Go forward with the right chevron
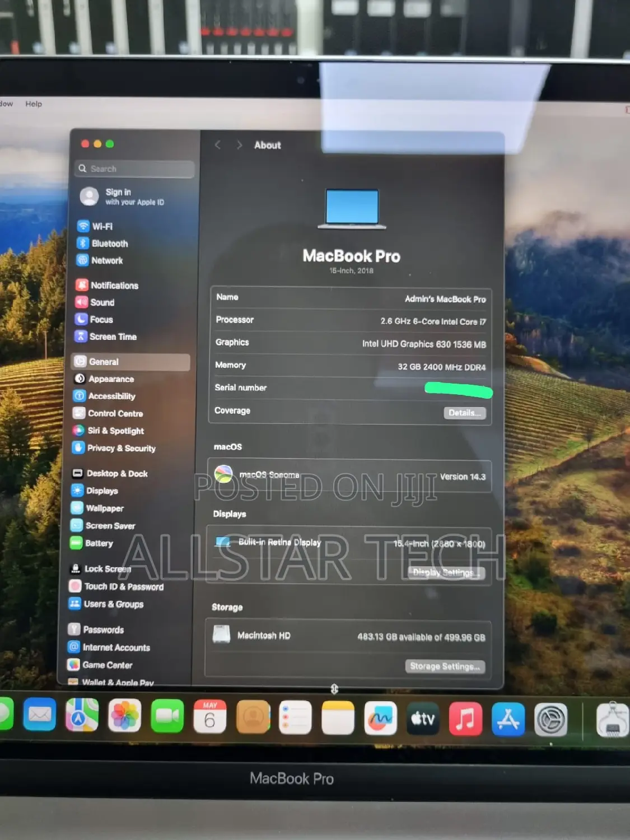Screen dimensions: 630x840 coord(239,145)
